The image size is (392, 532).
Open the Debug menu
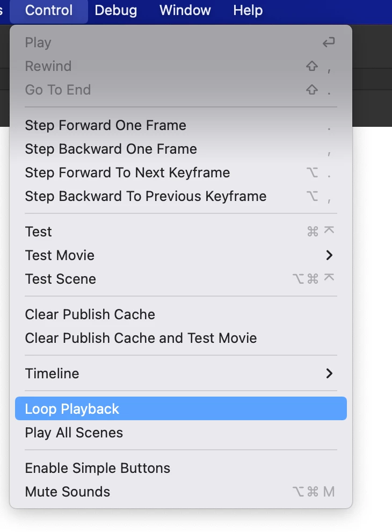115,10
